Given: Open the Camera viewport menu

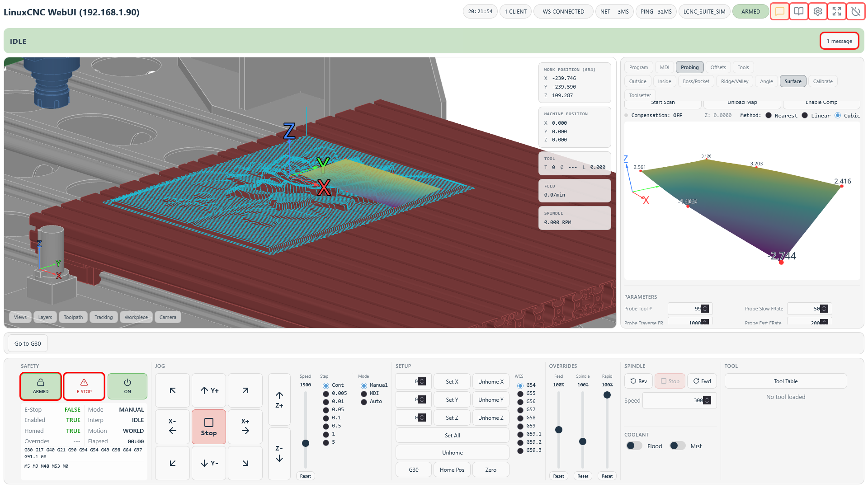Looking at the screenshot, I should tap(168, 317).
